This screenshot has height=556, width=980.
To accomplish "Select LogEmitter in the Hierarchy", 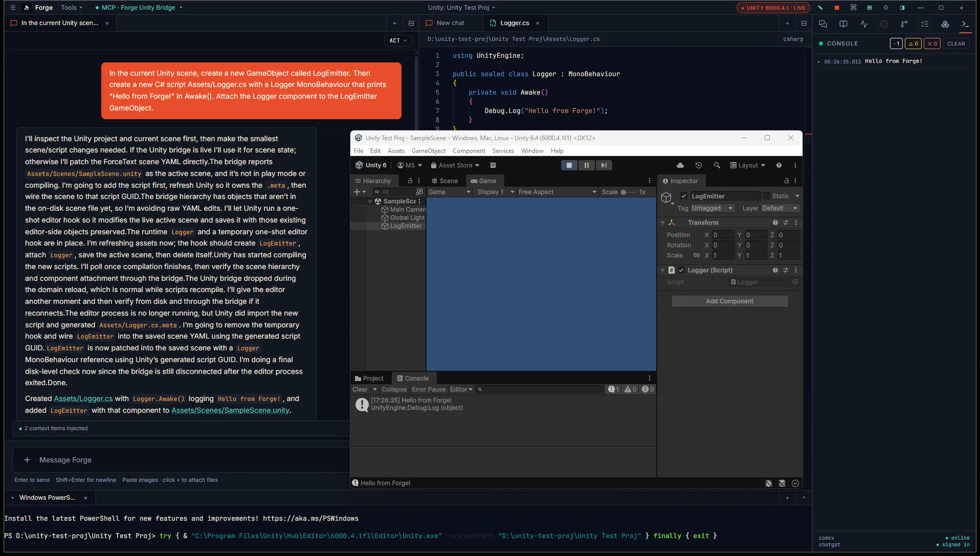I will click(x=406, y=226).
